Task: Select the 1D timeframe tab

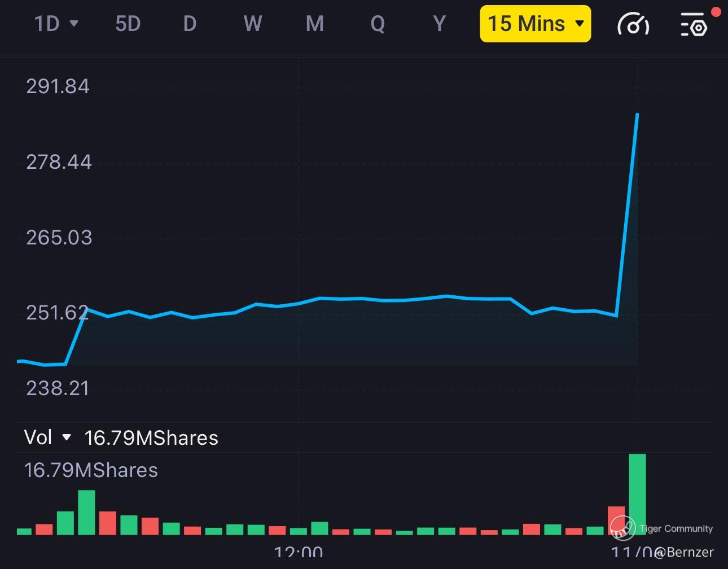Action: click(x=47, y=24)
